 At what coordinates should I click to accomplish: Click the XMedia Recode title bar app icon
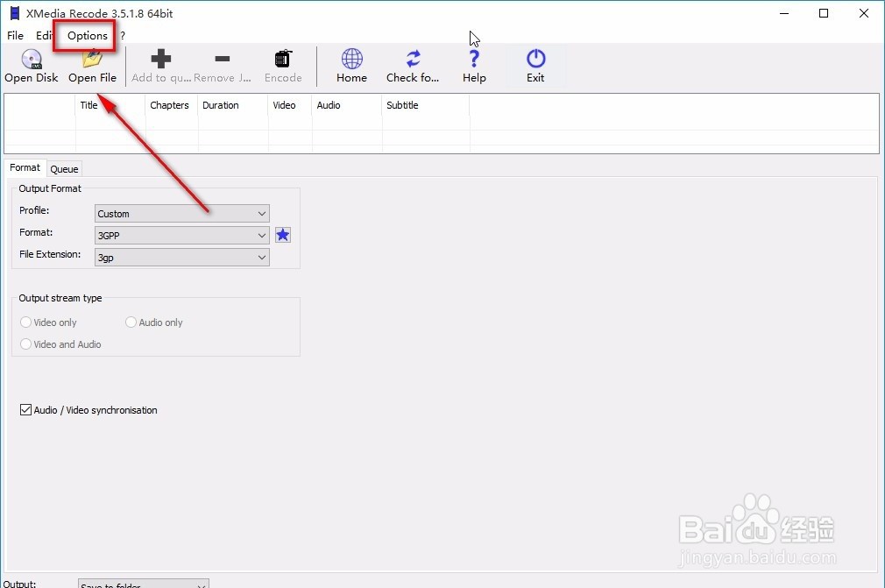[x=15, y=13]
